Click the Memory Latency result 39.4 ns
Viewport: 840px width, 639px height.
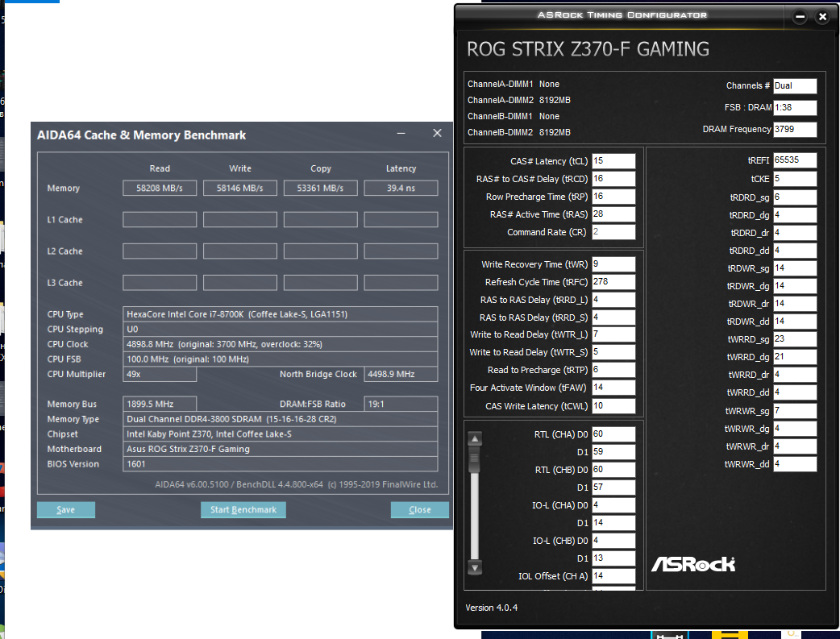click(401, 188)
